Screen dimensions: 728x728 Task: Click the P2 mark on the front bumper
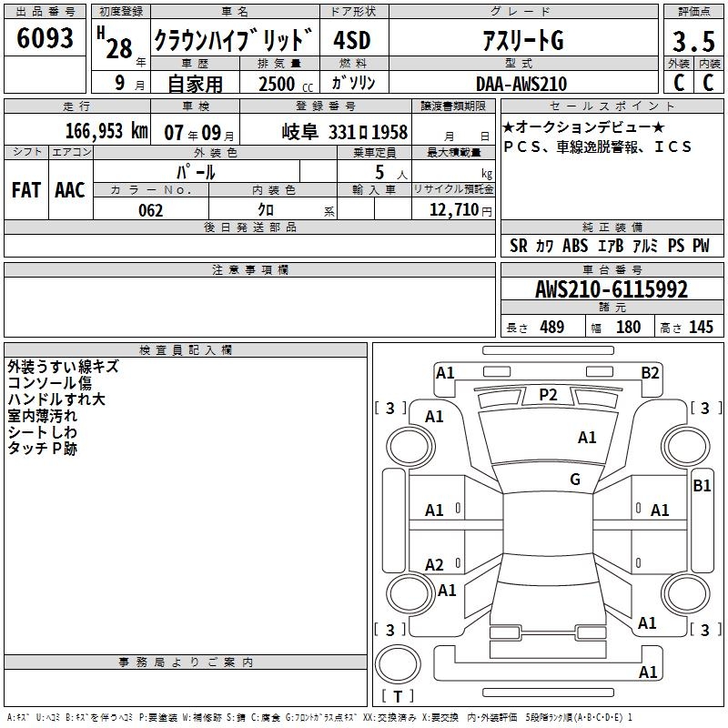pos(548,394)
